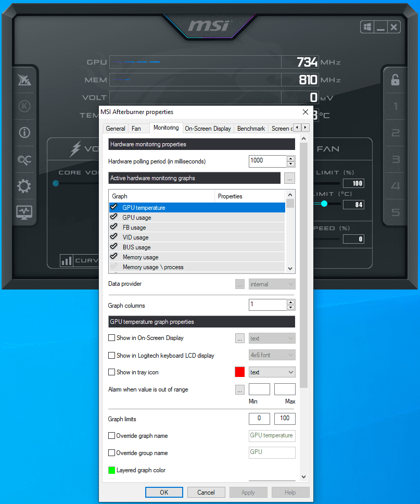Enable Show in tray icon
Viewport: 420px width, 504px height.
(111, 372)
